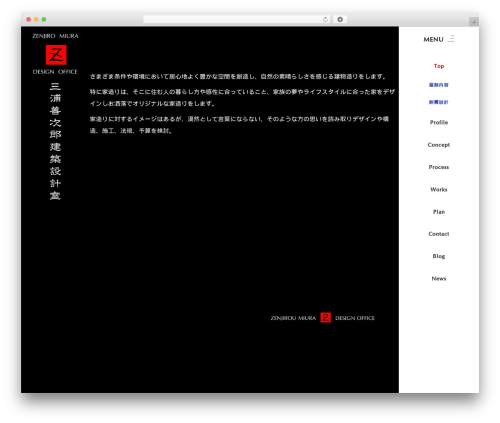This screenshot has height=423, width=500.
Task: Minimize window with yellow button
Action: coord(36,19)
